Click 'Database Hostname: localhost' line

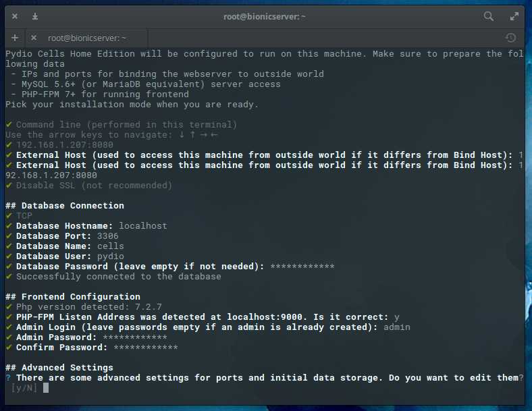[x=86, y=226]
